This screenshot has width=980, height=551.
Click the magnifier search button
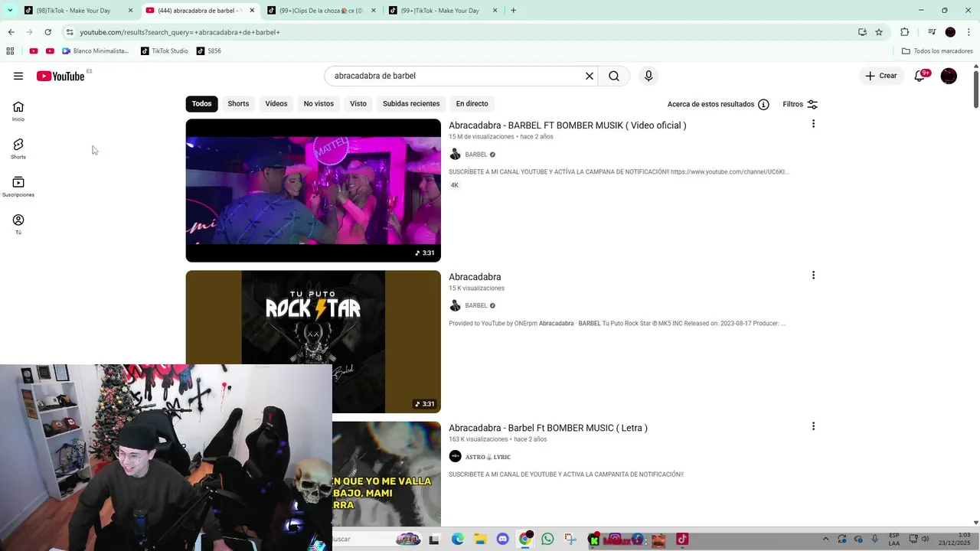[614, 76]
